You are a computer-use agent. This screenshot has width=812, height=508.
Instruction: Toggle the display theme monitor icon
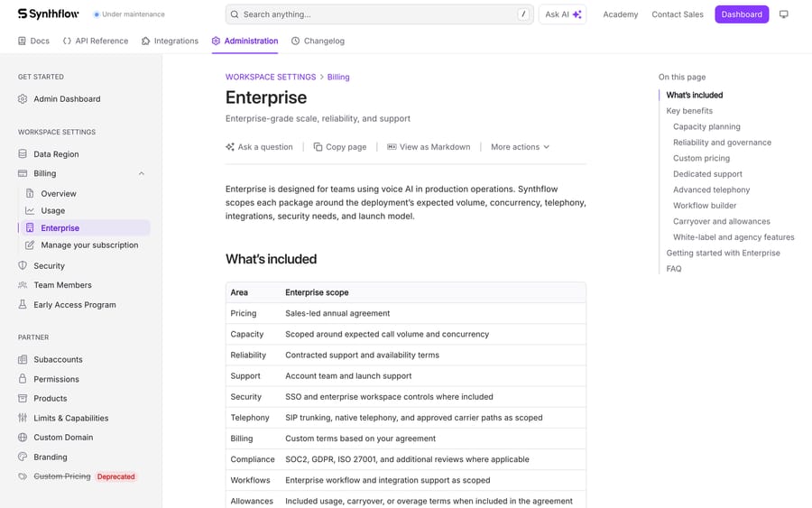click(783, 14)
